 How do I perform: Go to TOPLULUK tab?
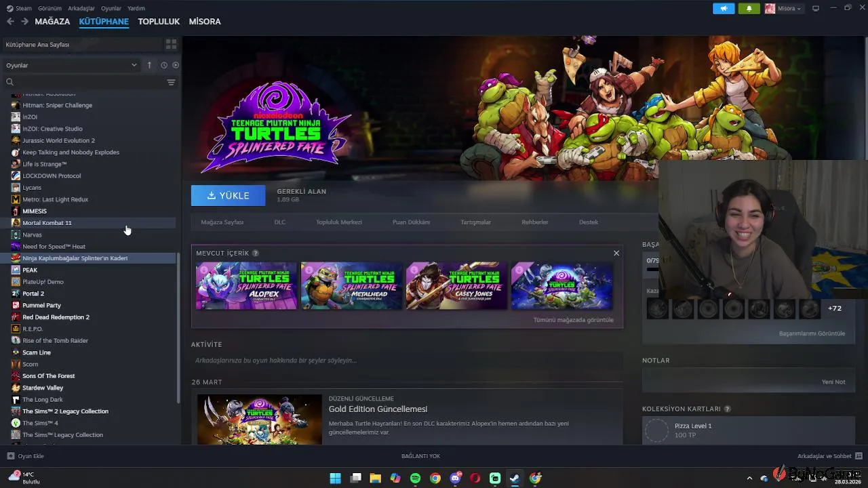[159, 22]
